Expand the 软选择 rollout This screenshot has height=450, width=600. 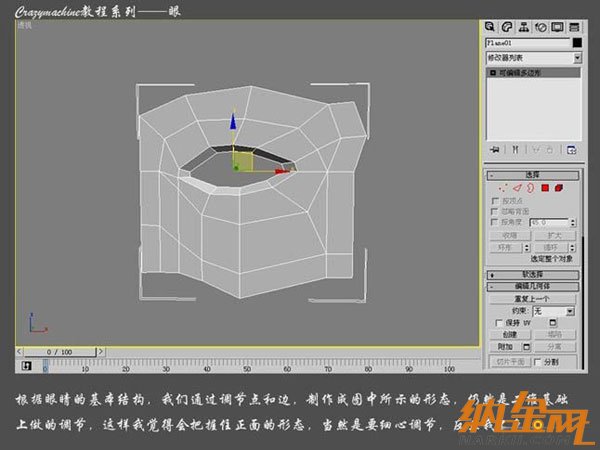pos(533,274)
